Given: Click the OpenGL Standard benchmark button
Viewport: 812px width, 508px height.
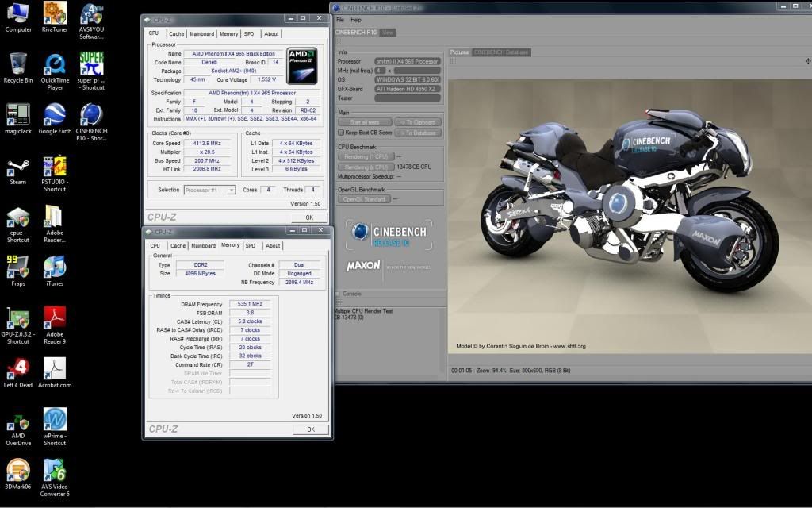Looking at the screenshot, I should pyautogui.click(x=364, y=199).
